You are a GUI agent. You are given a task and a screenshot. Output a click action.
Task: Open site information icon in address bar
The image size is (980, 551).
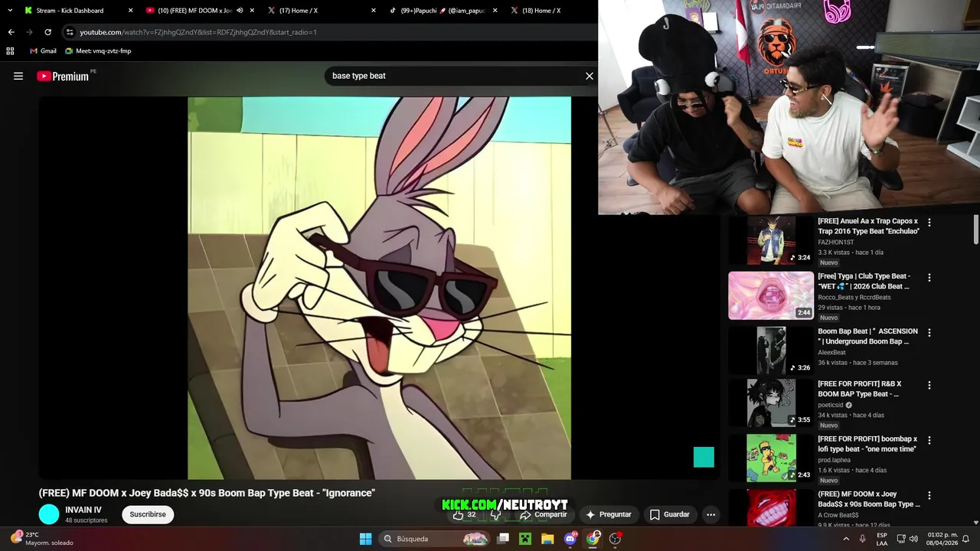pyautogui.click(x=70, y=32)
